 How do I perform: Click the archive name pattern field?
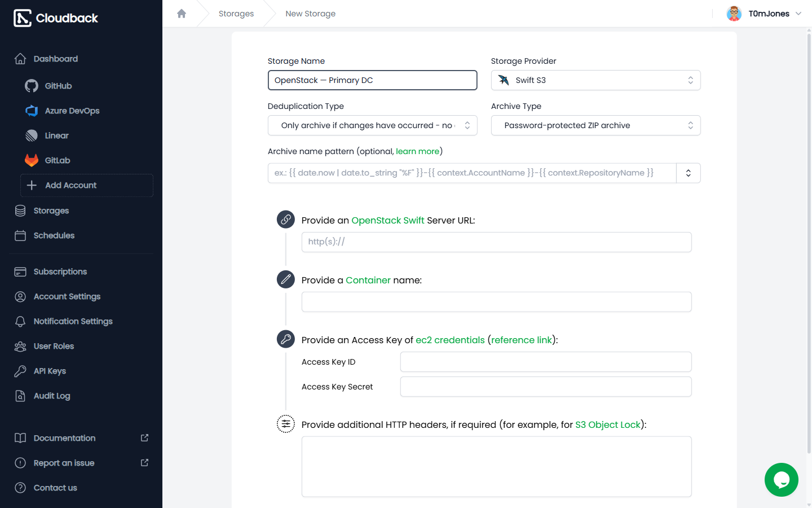[x=472, y=173]
